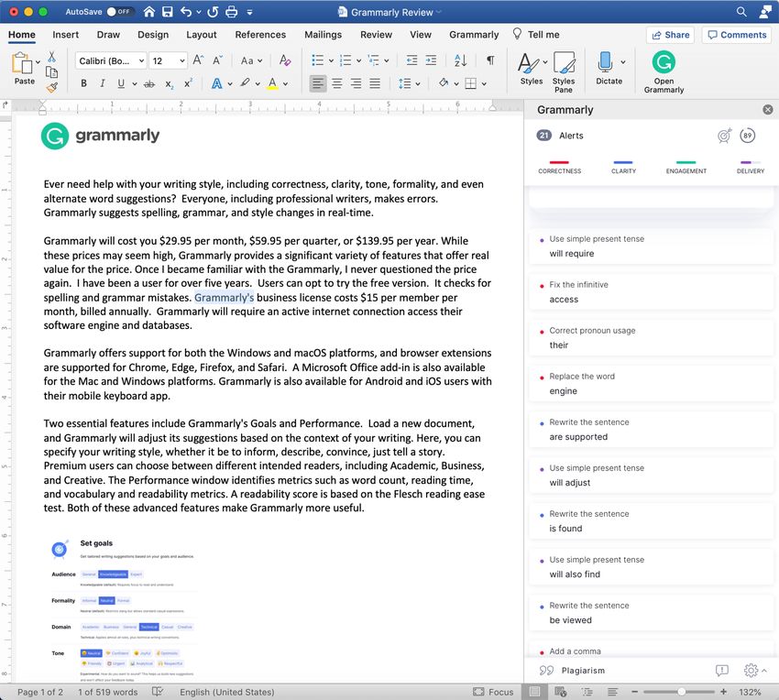Image resolution: width=779 pixels, height=700 pixels.
Task: Open Grammarly from the ribbon
Action: [x=664, y=72]
